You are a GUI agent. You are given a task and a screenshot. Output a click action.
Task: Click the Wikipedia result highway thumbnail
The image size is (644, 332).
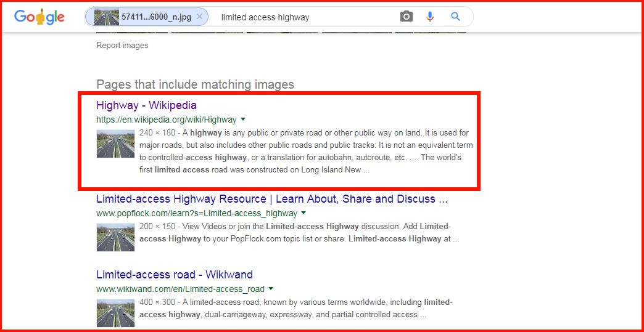pos(115,144)
